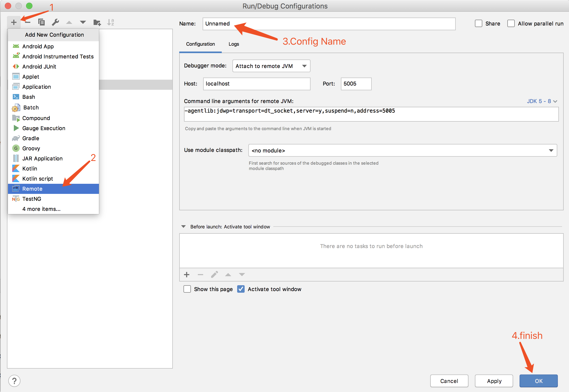Uncheck Activate tool window checkbox

coord(241,289)
